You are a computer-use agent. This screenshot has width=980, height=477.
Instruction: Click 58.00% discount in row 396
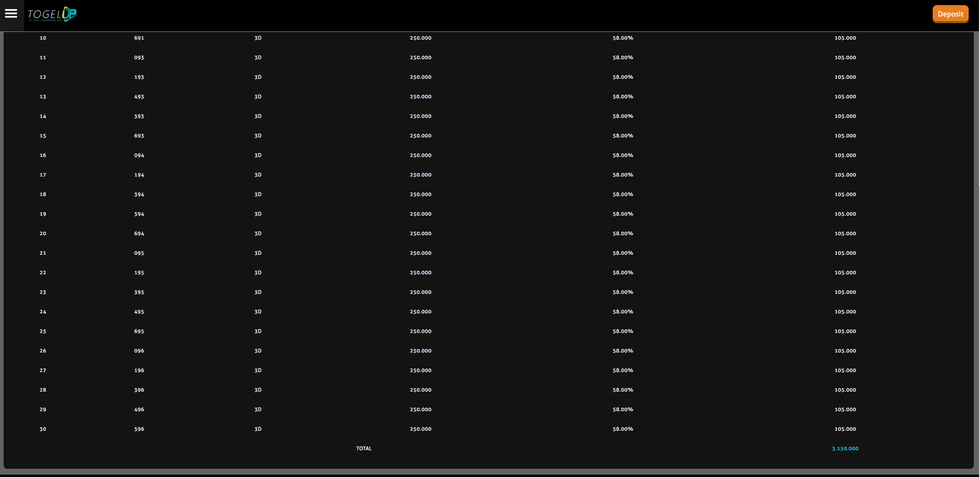(x=623, y=390)
